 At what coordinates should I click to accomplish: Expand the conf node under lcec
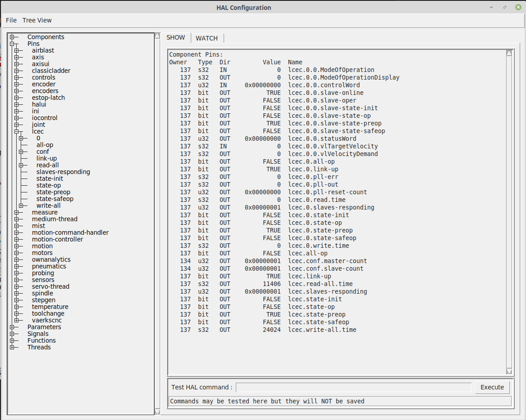[x=21, y=152]
